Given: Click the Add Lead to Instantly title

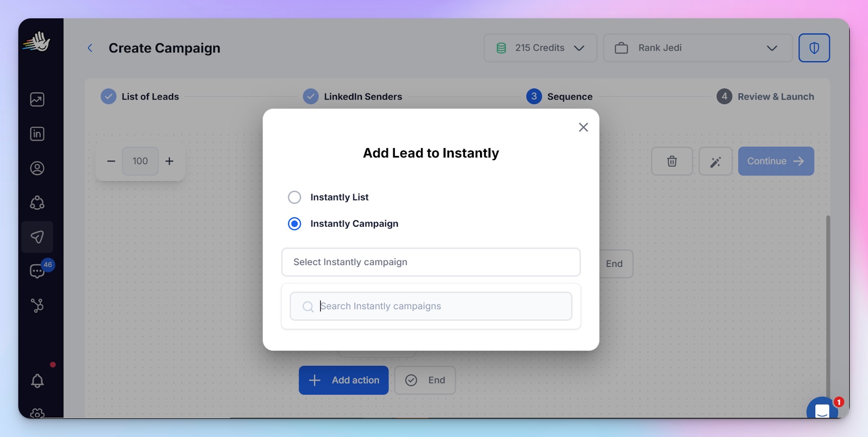Looking at the screenshot, I should point(431,153).
